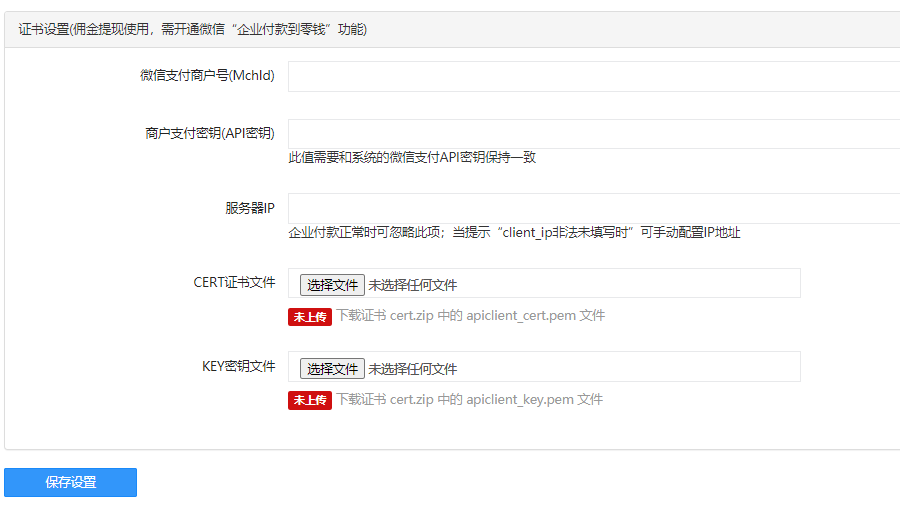Click 未选择任何文件 text in CERT row
Screen dimensions: 900x509
(x=413, y=285)
